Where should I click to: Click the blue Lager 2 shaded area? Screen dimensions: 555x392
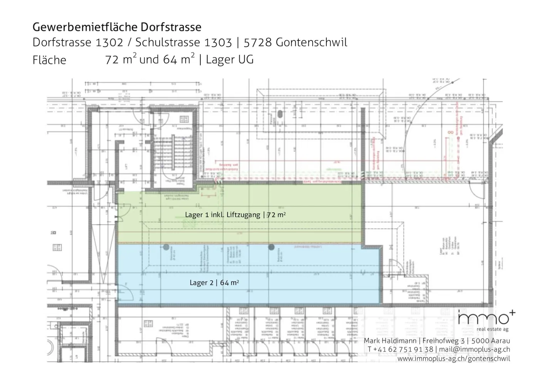[247, 293]
